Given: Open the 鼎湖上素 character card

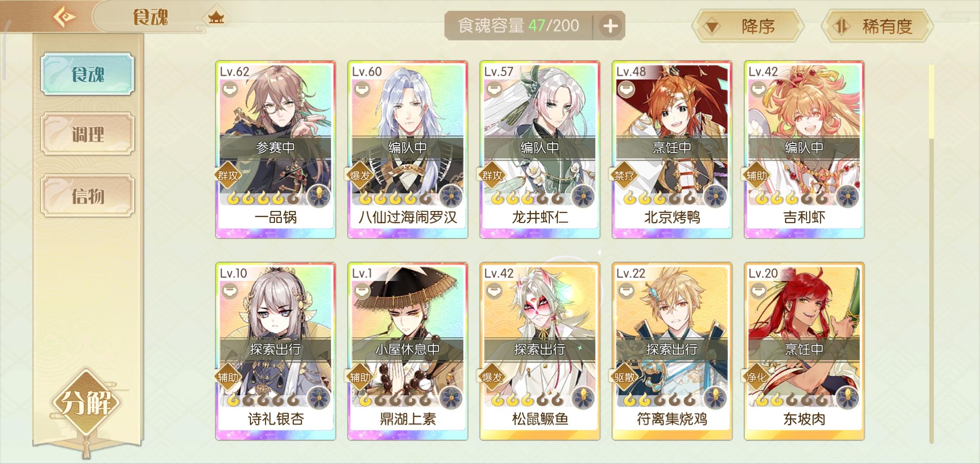Looking at the screenshot, I should [x=408, y=351].
